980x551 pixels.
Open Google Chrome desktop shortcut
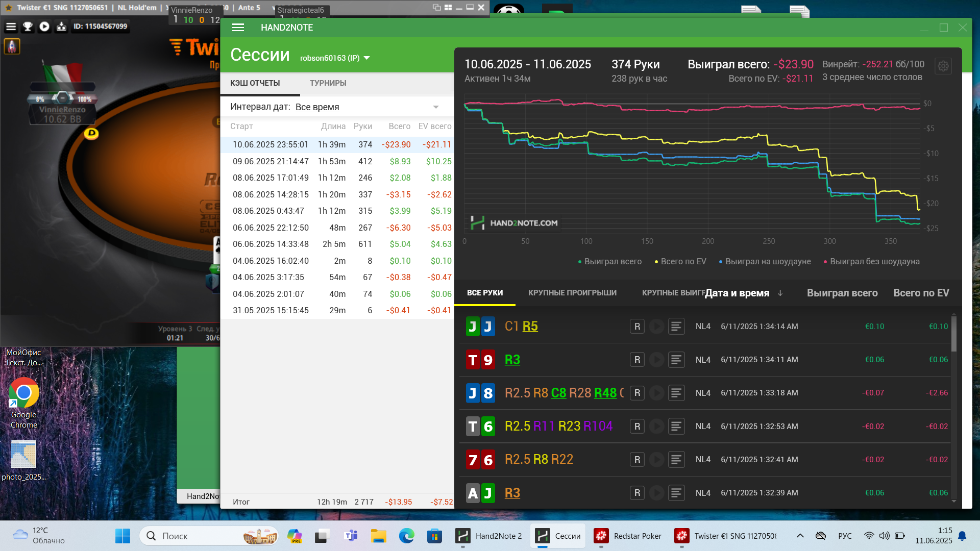(23, 403)
